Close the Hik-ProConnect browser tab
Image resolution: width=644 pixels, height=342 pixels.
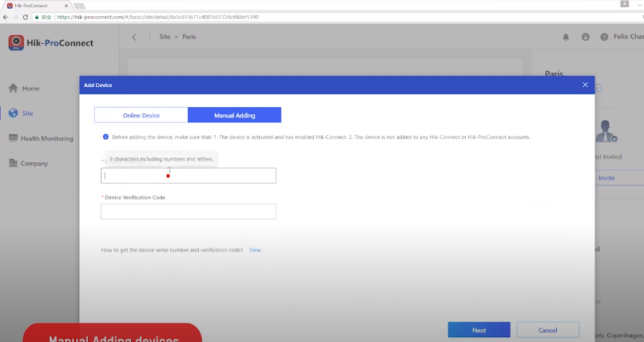coord(66,6)
